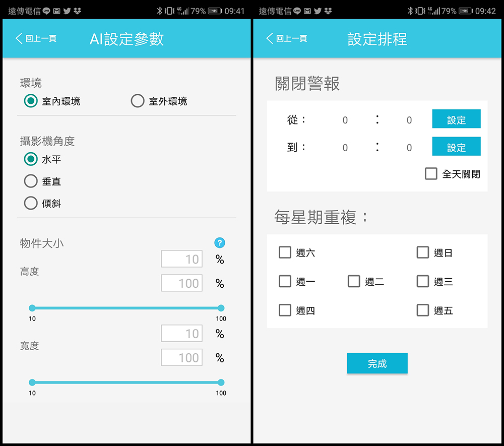504x446 pixels.
Task: Tap Bluetooth icon in left status bar
Action: click(x=159, y=11)
